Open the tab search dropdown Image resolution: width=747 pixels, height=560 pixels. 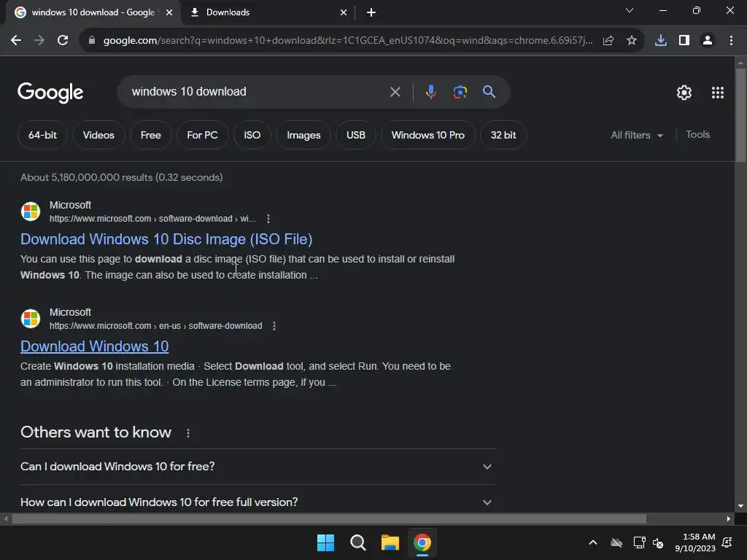(630, 10)
